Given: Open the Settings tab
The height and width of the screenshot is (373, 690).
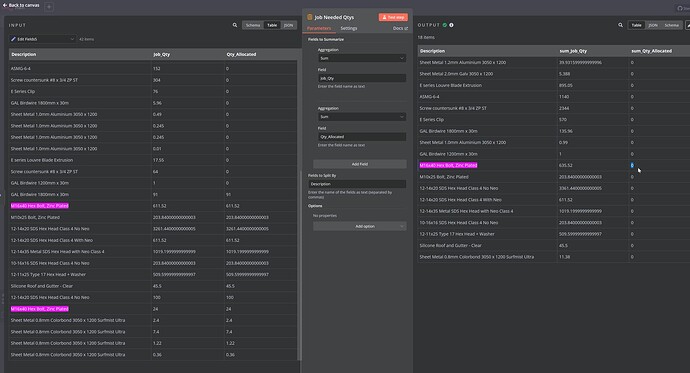Looking at the screenshot, I should pos(349,28).
